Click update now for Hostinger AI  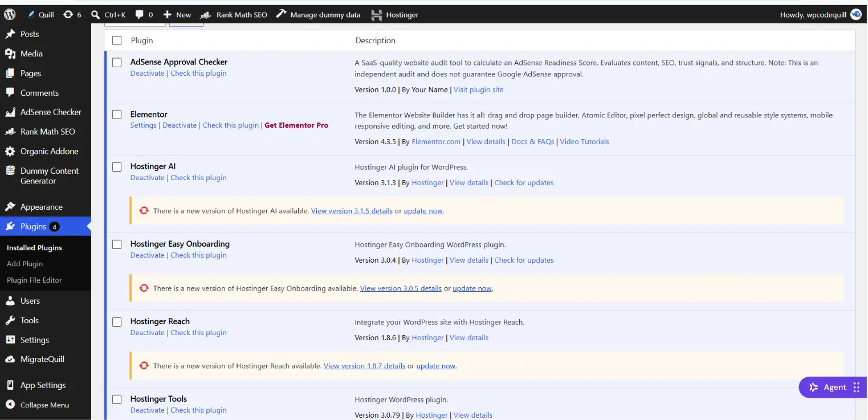(423, 211)
